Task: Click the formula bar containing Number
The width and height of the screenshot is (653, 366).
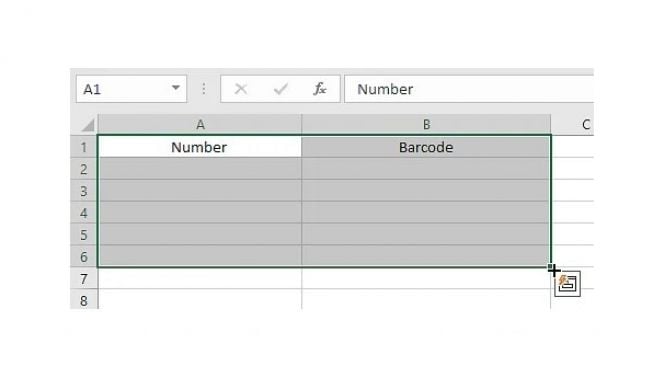Action: (x=469, y=89)
